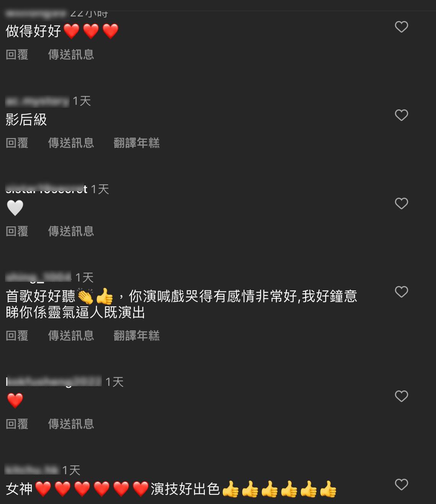Translate the 首歌好好聽 comment with 翻譯年糕
Viewport: 436px width, 504px height.
coord(137,336)
